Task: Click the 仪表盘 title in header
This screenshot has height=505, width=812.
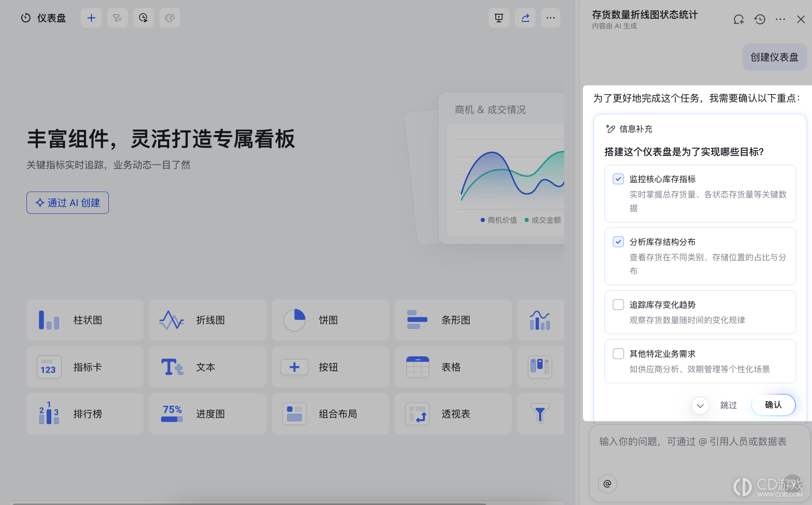Action: click(x=51, y=18)
